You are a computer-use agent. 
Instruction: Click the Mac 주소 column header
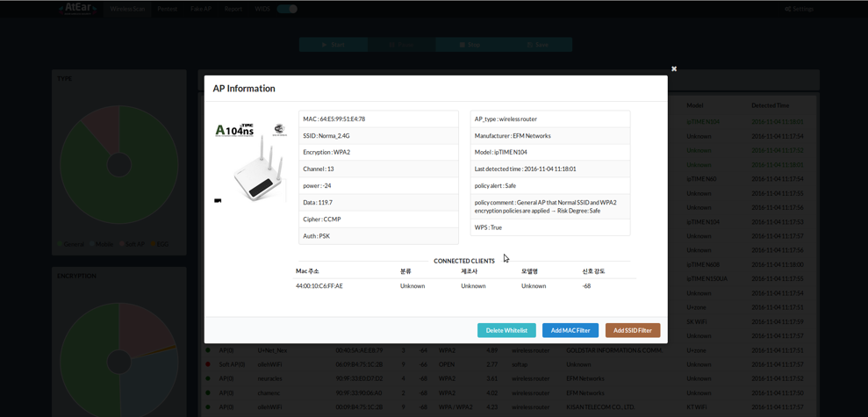307,272
